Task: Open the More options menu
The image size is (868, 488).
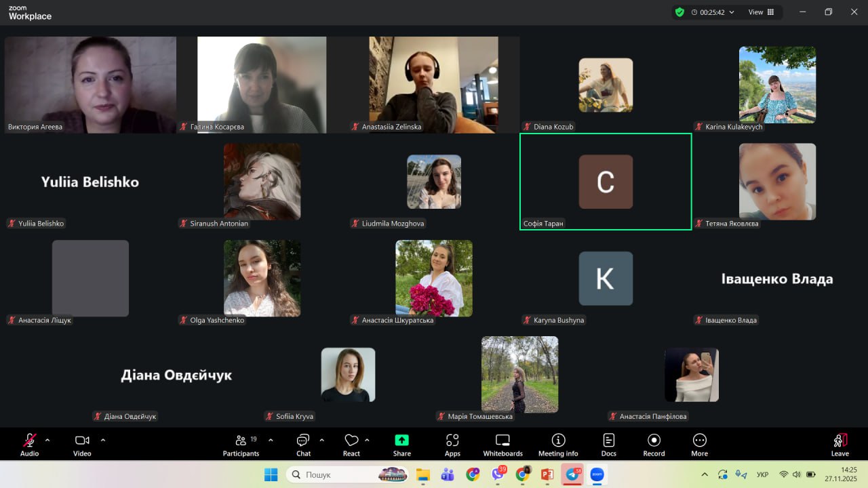Action: click(x=699, y=445)
